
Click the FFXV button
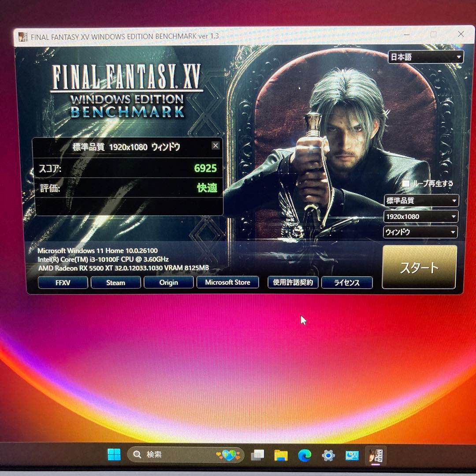tap(63, 283)
